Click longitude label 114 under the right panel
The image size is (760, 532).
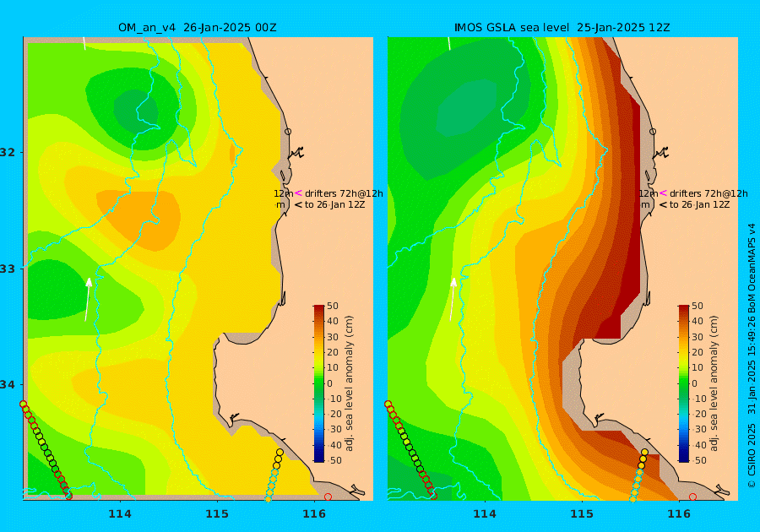point(485,514)
